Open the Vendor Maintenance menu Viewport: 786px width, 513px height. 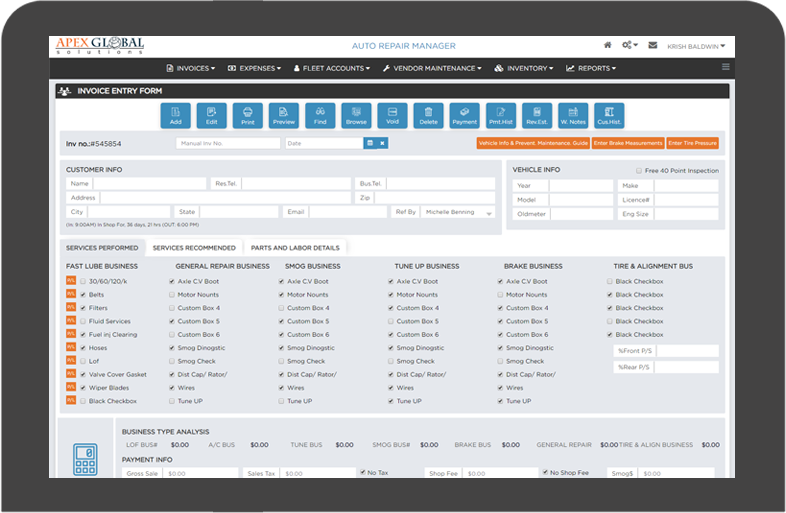coord(432,68)
